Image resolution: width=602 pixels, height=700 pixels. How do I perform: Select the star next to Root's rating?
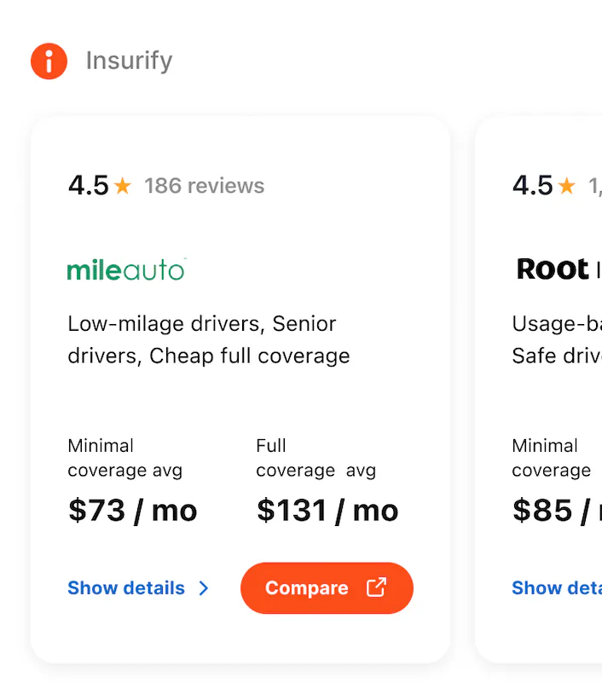tap(566, 183)
